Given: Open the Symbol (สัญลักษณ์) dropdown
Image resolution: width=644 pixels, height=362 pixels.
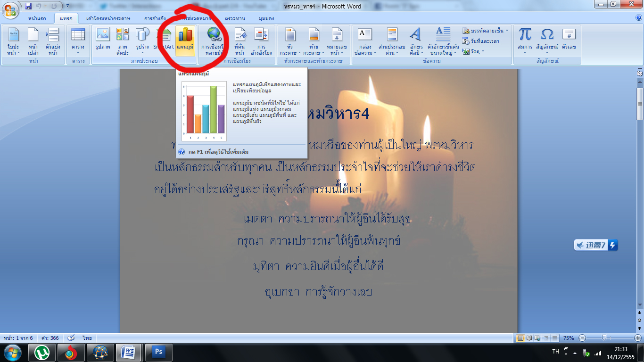Looking at the screenshot, I should (x=547, y=41).
